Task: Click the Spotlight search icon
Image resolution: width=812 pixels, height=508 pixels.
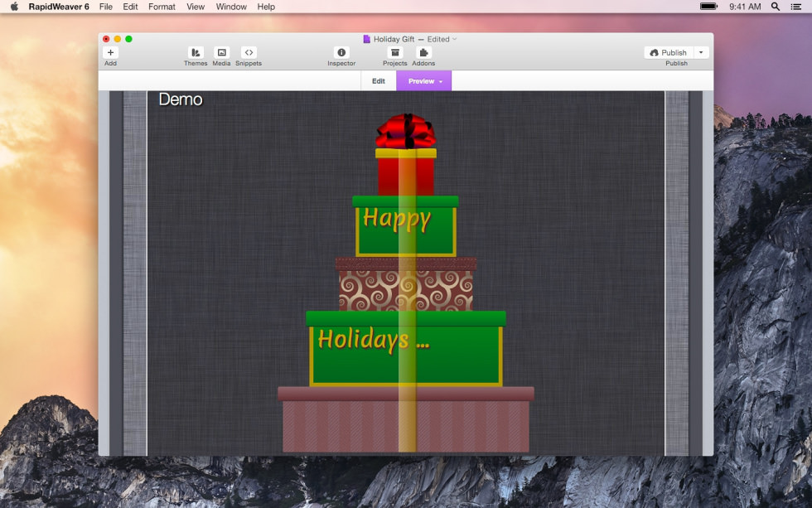Action: click(776, 7)
